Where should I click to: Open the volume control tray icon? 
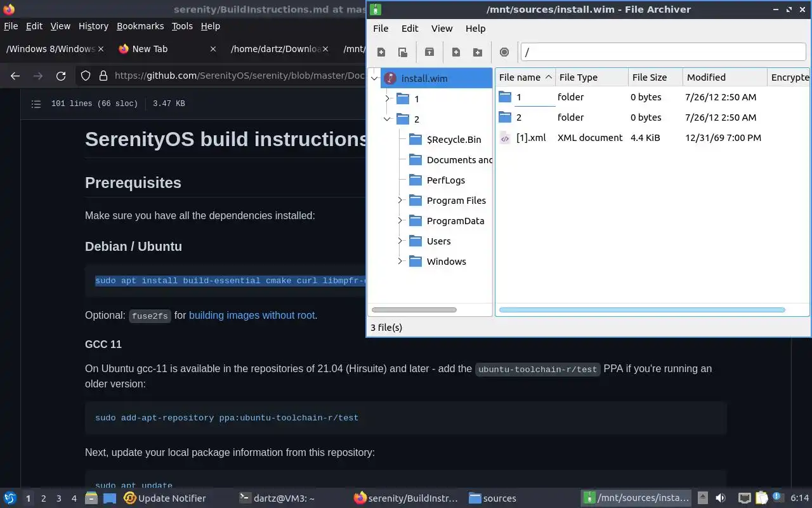721,498
